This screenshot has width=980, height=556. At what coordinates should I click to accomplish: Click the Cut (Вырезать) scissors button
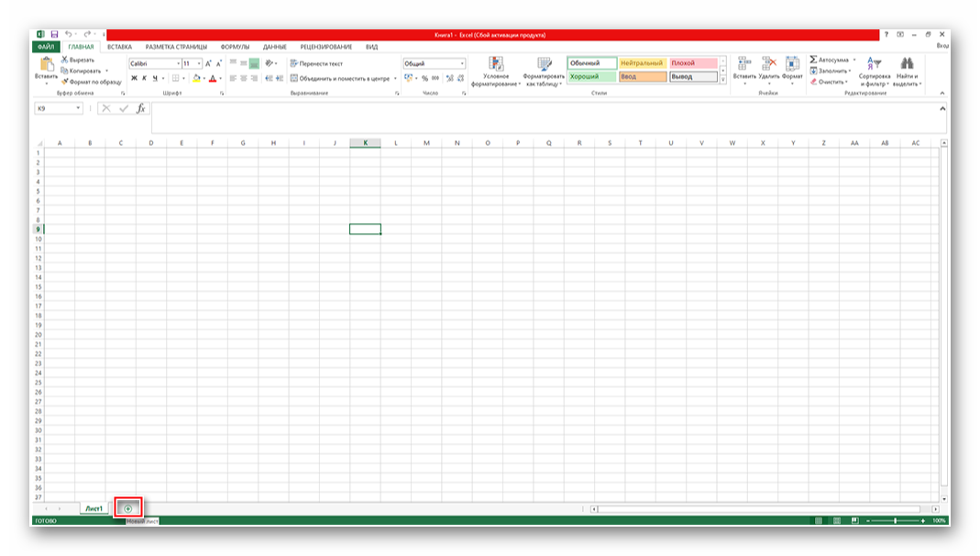click(78, 60)
